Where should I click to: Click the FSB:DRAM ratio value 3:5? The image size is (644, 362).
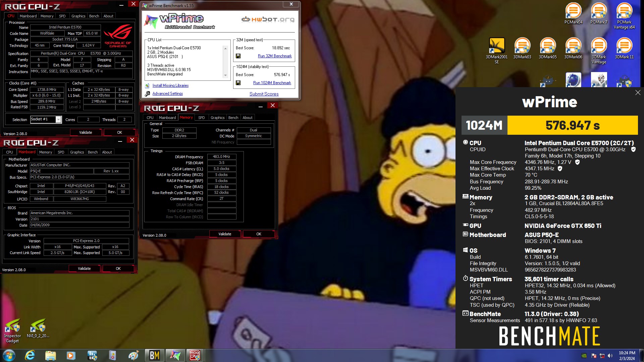tap(222, 163)
